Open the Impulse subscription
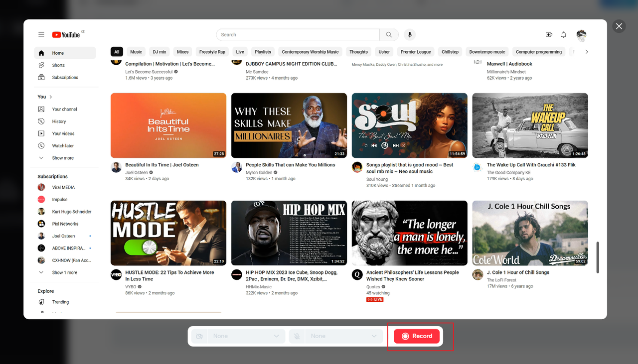Screen dimensions: 638x364 pos(65,200)
